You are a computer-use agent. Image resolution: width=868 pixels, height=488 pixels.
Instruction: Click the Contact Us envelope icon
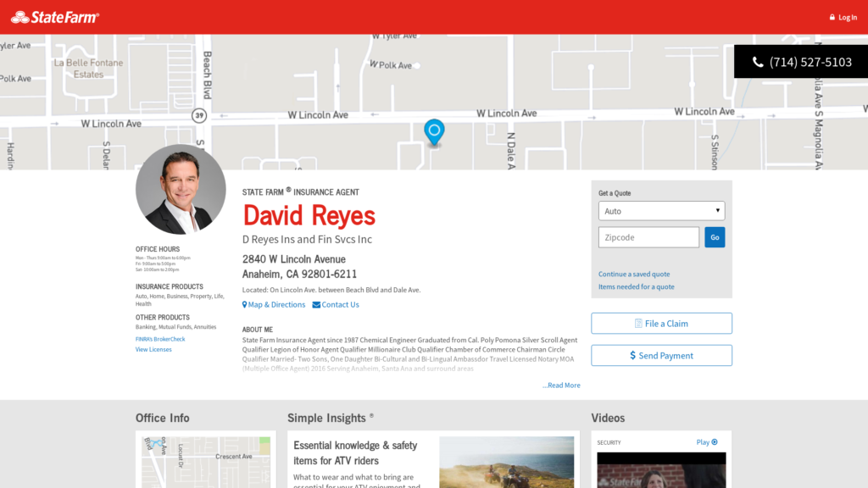[316, 305]
